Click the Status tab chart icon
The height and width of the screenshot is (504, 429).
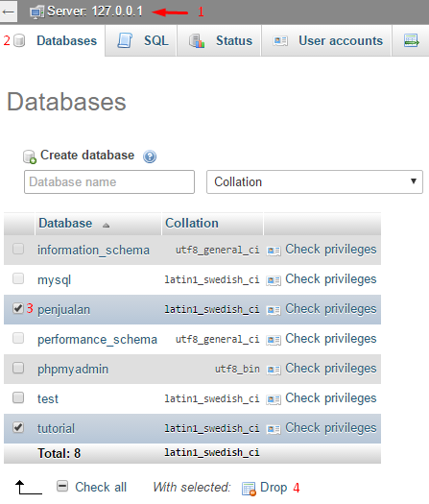(197, 41)
